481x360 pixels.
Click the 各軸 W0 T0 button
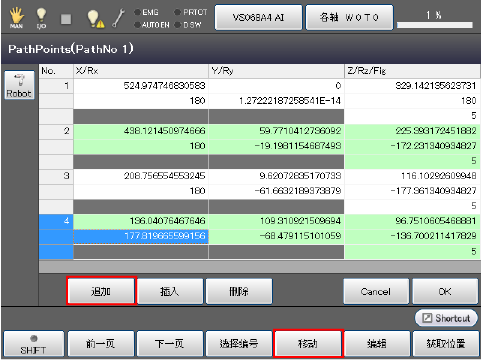tap(349, 17)
